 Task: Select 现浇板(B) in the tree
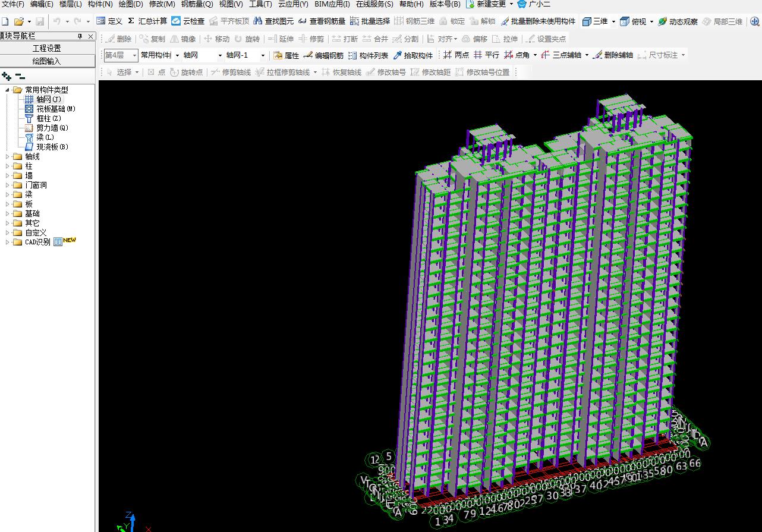[47, 147]
